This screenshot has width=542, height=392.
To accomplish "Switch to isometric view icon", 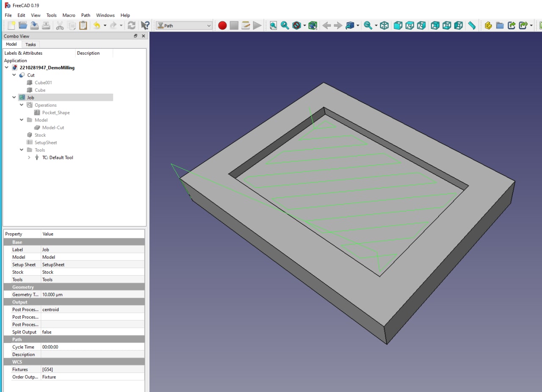I will pos(384,26).
